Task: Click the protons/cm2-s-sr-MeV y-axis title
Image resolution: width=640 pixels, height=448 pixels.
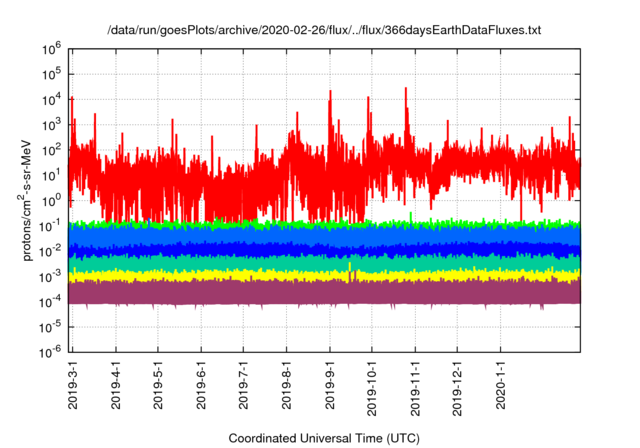Action: [x=26, y=200]
